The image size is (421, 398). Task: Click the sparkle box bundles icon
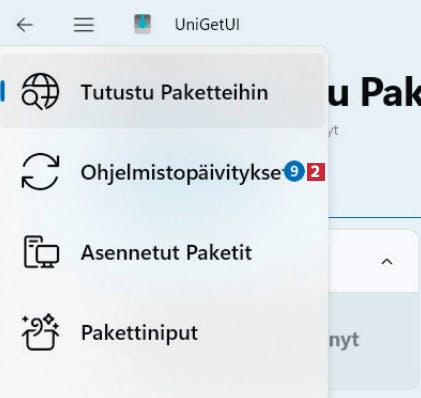tap(40, 332)
